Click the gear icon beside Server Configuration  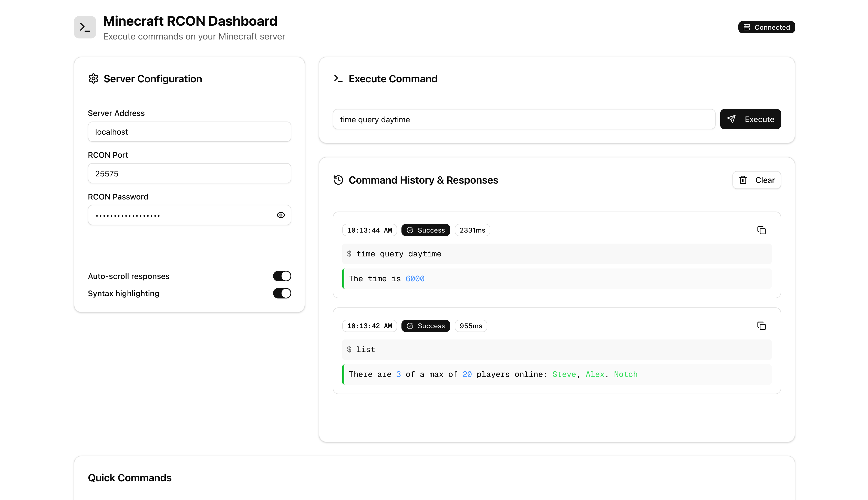coord(93,79)
